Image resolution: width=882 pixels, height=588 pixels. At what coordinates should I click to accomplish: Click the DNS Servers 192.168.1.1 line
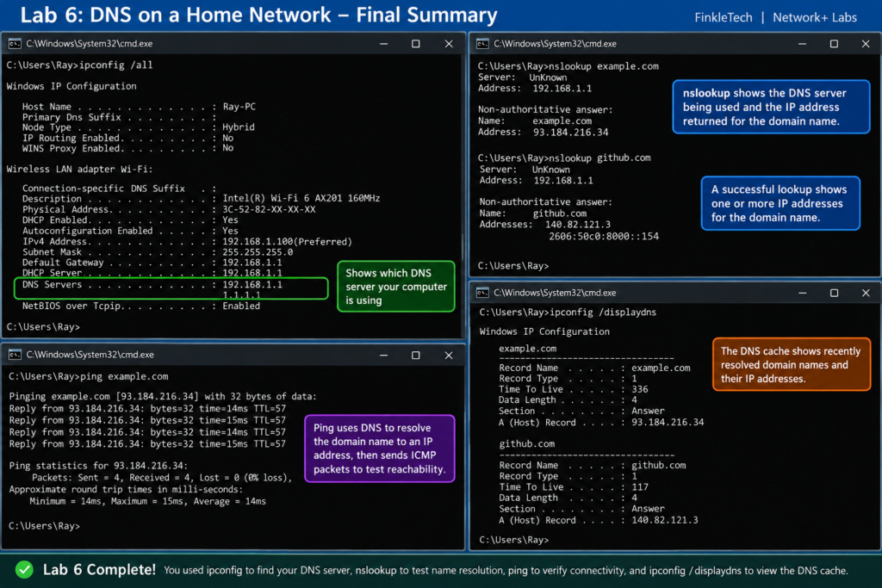pyautogui.click(x=152, y=285)
